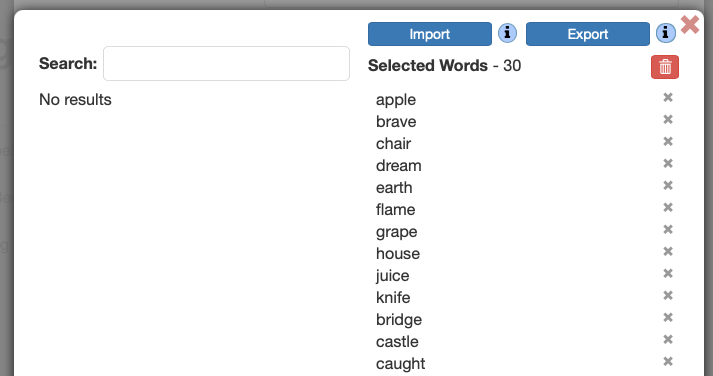
Task: Select the word caught in list
Action: [x=400, y=364]
